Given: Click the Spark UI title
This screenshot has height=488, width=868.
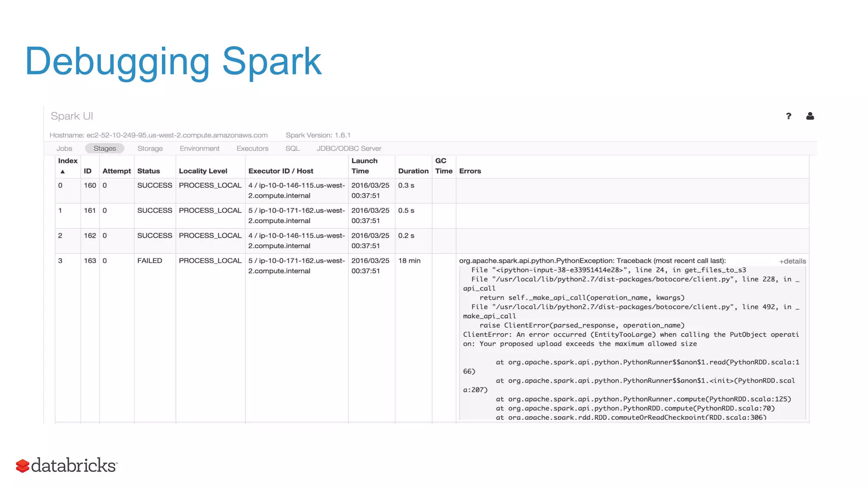Looking at the screenshot, I should (x=72, y=116).
